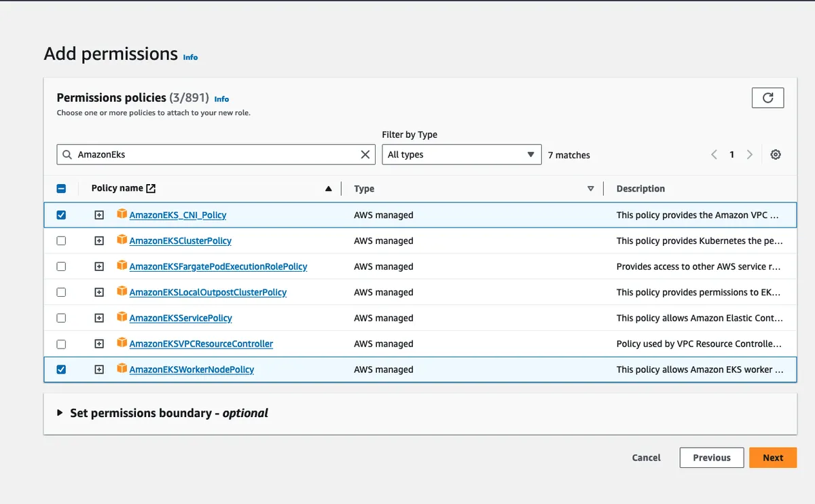Check the AmazonEKSLocalOutpostClusterPolicy checkbox

(x=61, y=292)
